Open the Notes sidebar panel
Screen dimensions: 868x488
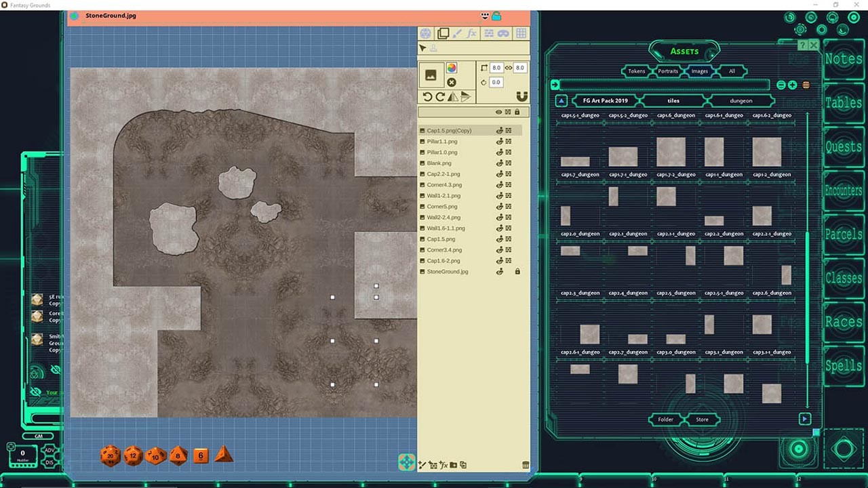pyautogui.click(x=843, y=60)
